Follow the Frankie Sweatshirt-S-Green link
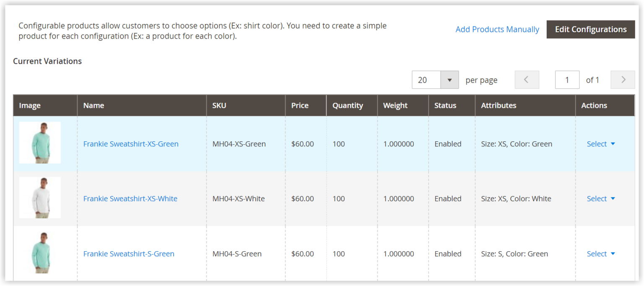644x286 pixels. click(128, 253)
